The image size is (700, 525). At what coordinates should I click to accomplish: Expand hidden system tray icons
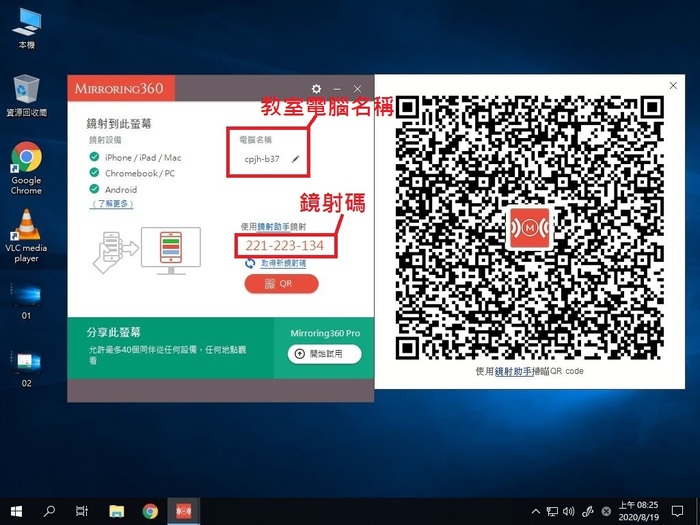[x=536, y=511]
